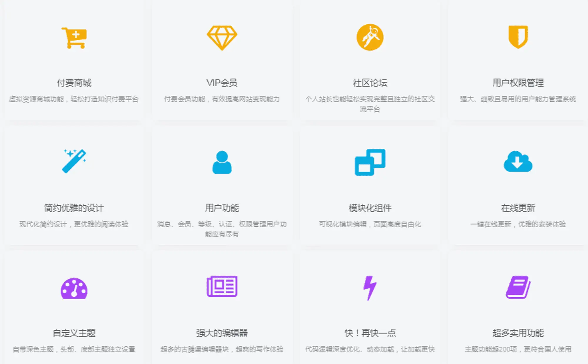Click the purple newspaper editor icon

pos(222,286)
